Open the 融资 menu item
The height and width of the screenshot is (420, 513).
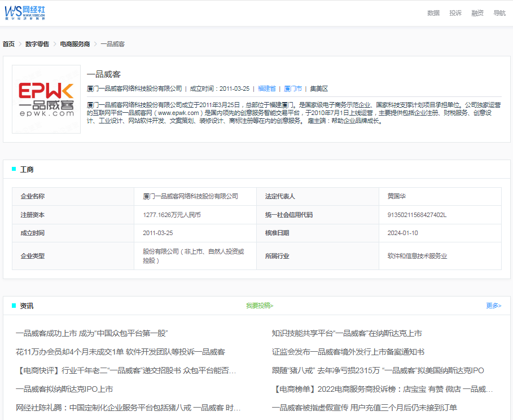click(x=477, y=13)
